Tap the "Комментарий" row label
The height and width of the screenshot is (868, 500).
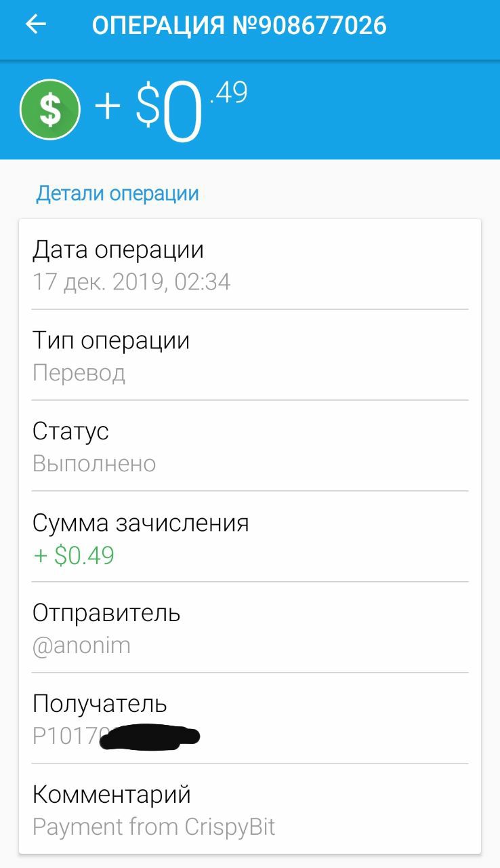point(112,794)
